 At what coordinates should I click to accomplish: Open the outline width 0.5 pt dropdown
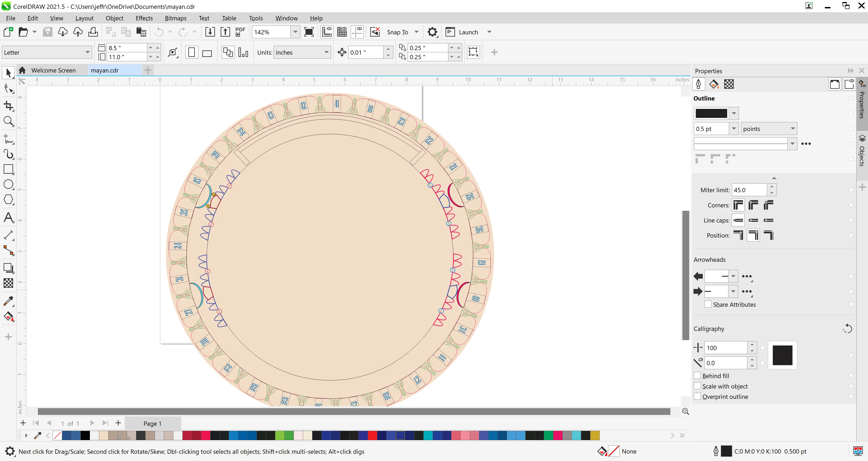pos(734,129)
